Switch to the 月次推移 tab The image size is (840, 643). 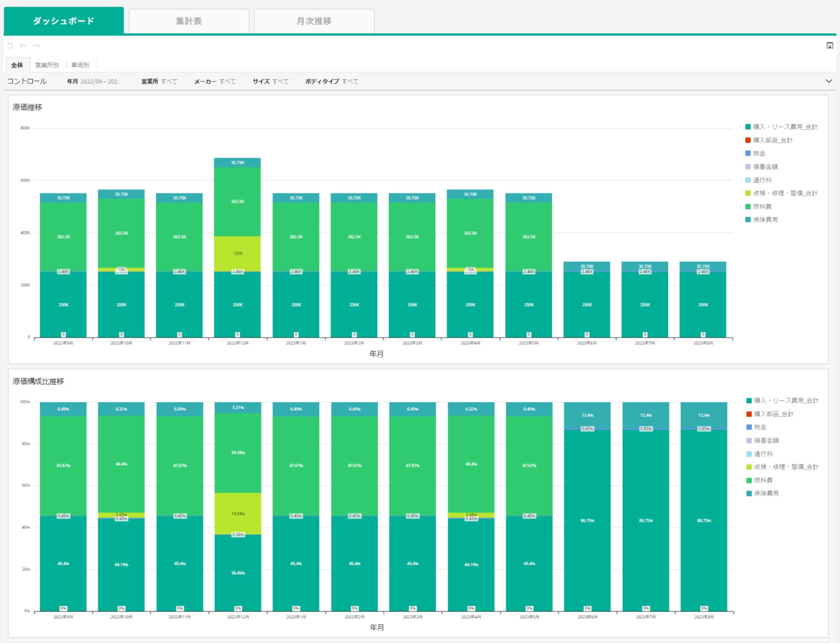pos(314,21)
